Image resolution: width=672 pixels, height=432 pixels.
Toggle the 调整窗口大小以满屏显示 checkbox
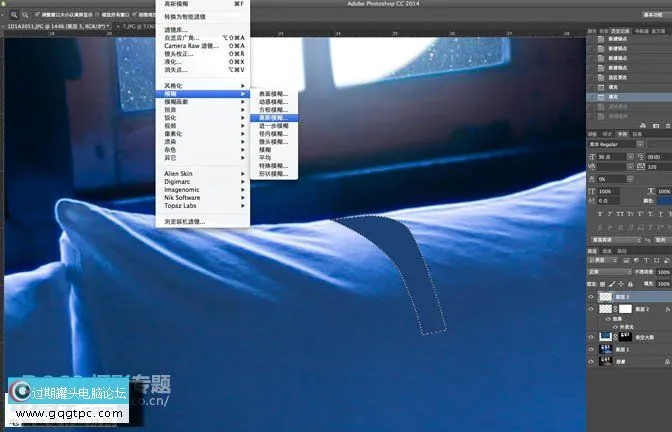pyautogui.click(x=38, y=16)
